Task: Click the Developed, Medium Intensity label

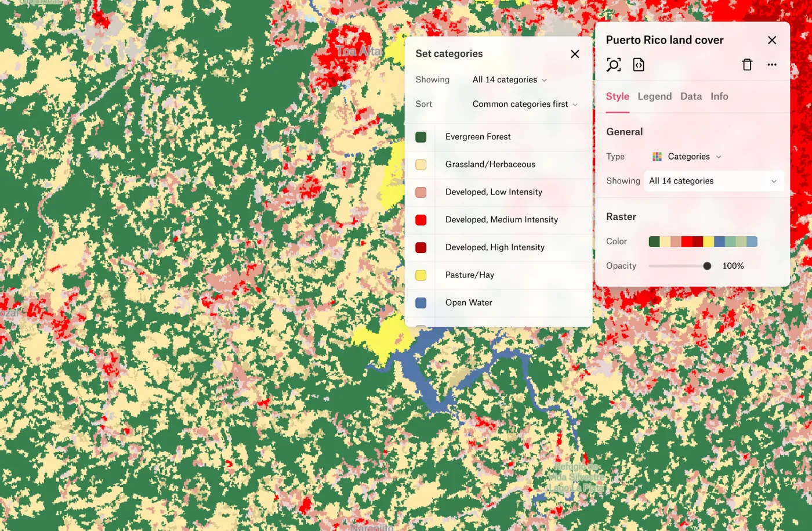Action: coord(502,220)
